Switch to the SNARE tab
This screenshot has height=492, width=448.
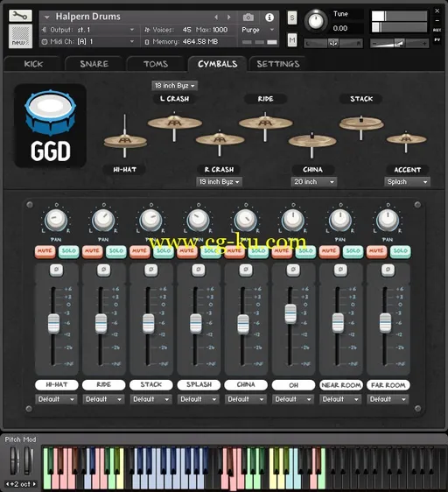[x=94, y=64]
